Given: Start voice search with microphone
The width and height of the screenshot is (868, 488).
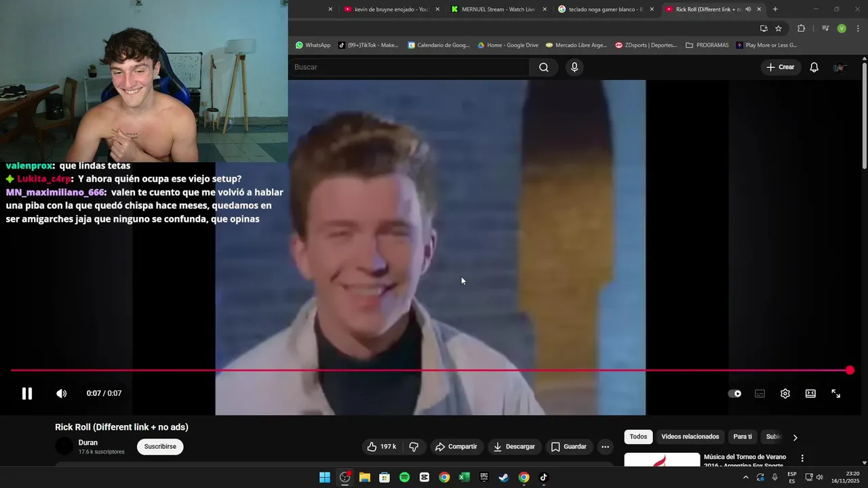Looking at the screenshot, I should point(574,67).
